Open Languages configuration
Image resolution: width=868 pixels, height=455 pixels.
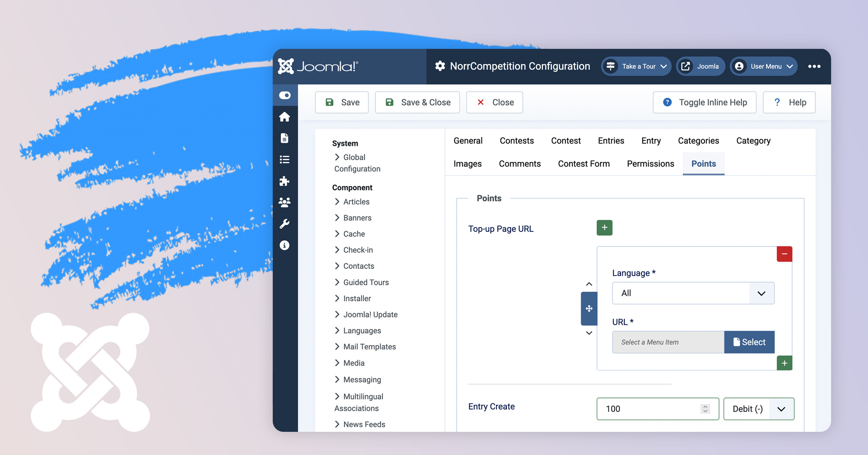coord(358,331)
